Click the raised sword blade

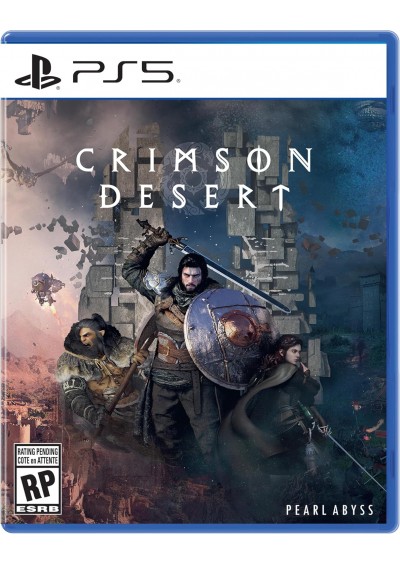(x=230, y=273)
